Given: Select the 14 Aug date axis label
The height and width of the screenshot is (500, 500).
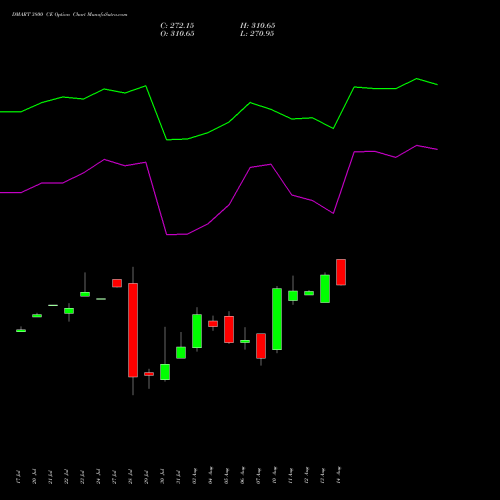Looking at the screenshot, I should click(338, 476).
